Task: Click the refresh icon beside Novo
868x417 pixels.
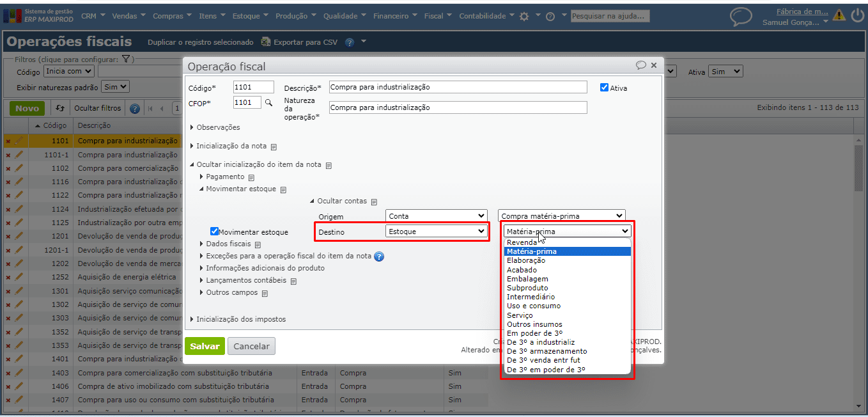Action: point(60,108)
